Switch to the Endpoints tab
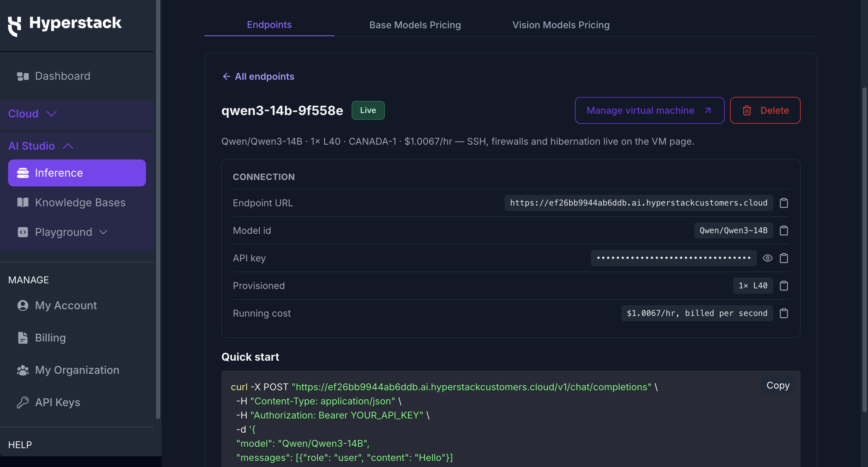Viewport: 868px width, 467px height. pyautogui.click(x=269, y=25)
